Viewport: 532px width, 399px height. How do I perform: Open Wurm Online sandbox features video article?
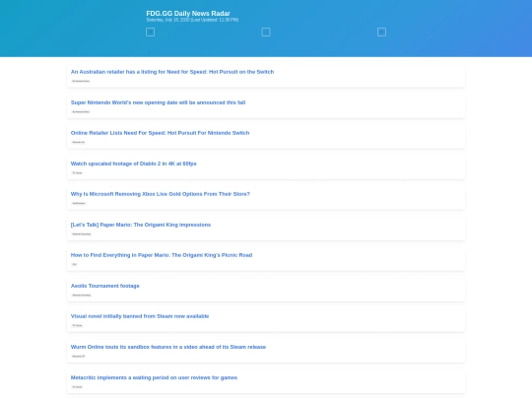pyautogui.click(x=168, y=347)
